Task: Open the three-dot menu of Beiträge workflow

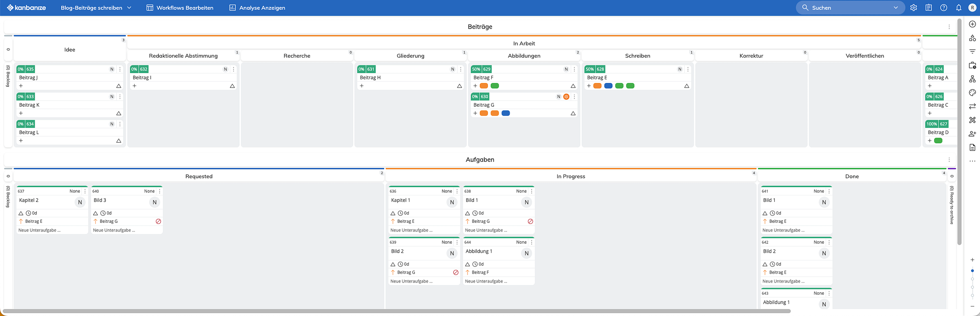Action: click(949, 27)
